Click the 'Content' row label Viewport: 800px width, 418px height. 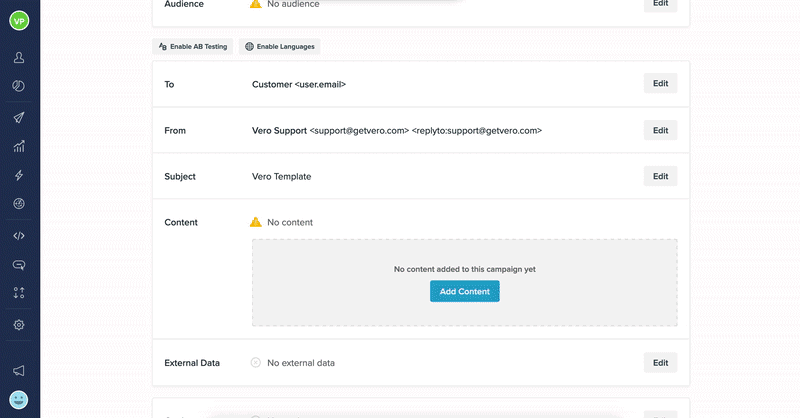pos(181,223)
